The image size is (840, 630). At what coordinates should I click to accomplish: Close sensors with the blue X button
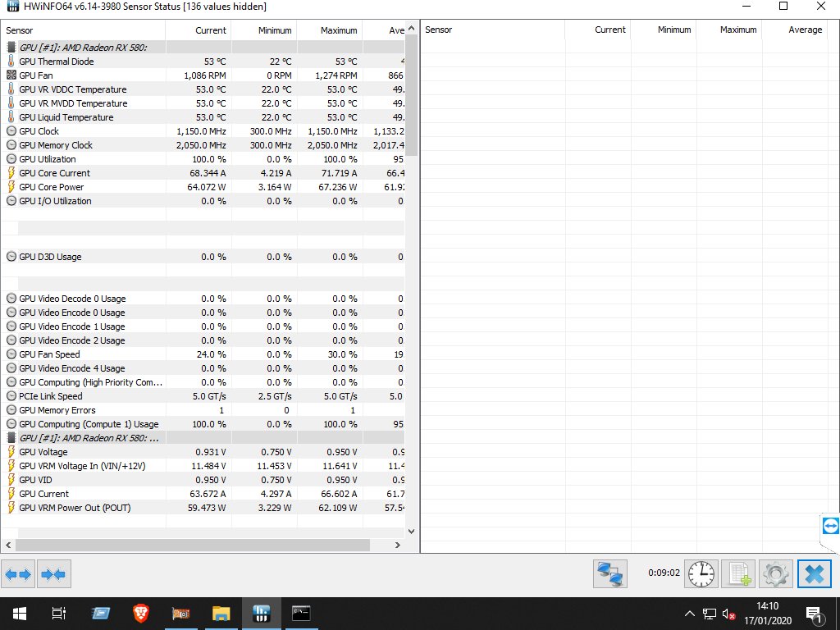[815, 573]
